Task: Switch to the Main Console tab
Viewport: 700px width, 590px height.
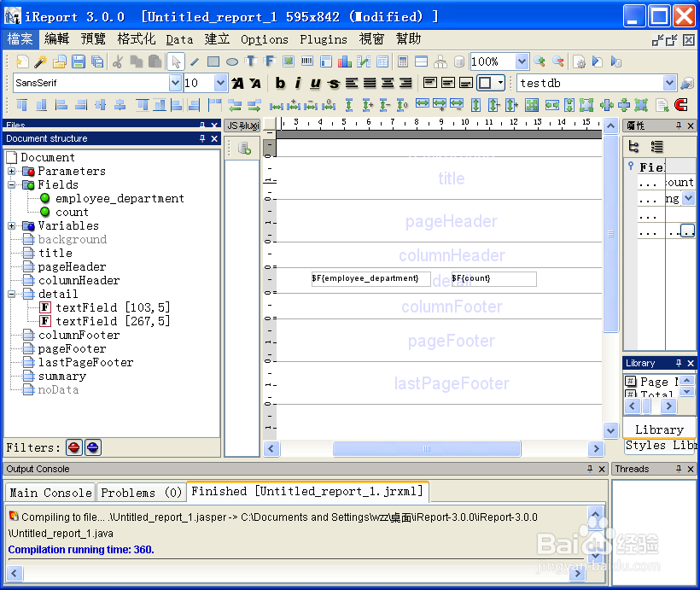Action: pyautogui.click(x=50, y=493)
